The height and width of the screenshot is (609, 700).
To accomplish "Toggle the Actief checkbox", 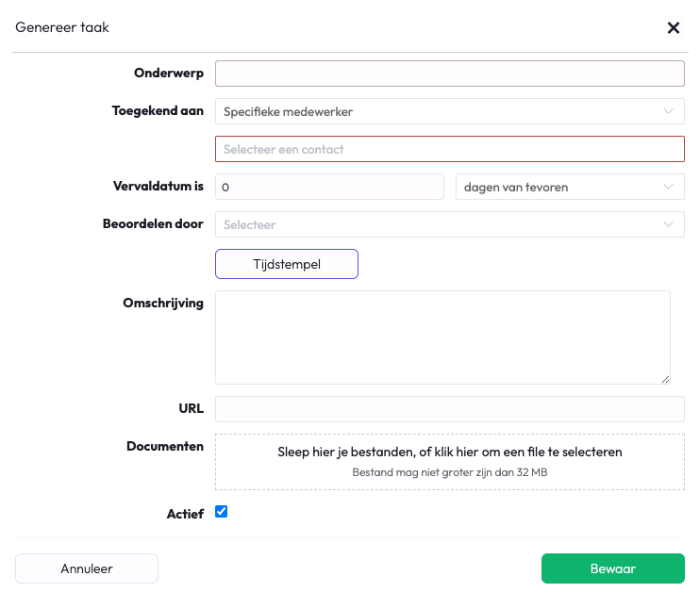I will click(222, 512).
